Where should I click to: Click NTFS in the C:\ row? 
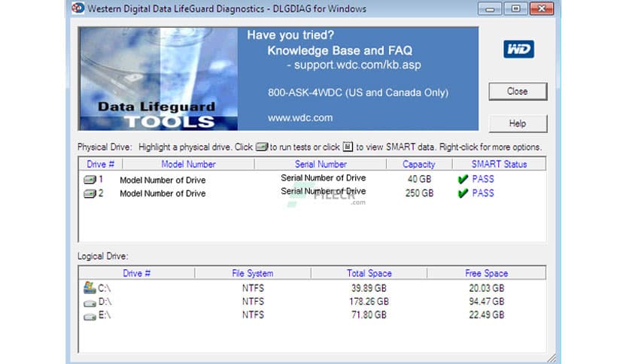click(253, 288)
